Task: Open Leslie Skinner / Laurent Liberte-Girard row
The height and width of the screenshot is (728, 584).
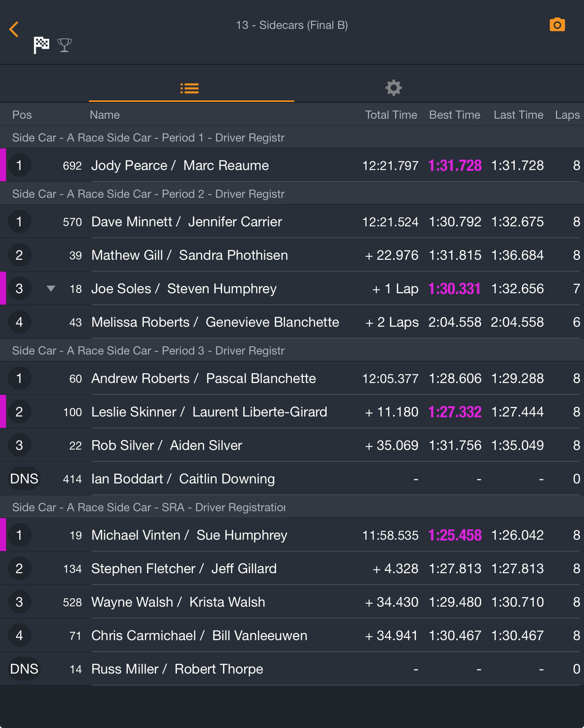Action: click(x=292, y=412)
